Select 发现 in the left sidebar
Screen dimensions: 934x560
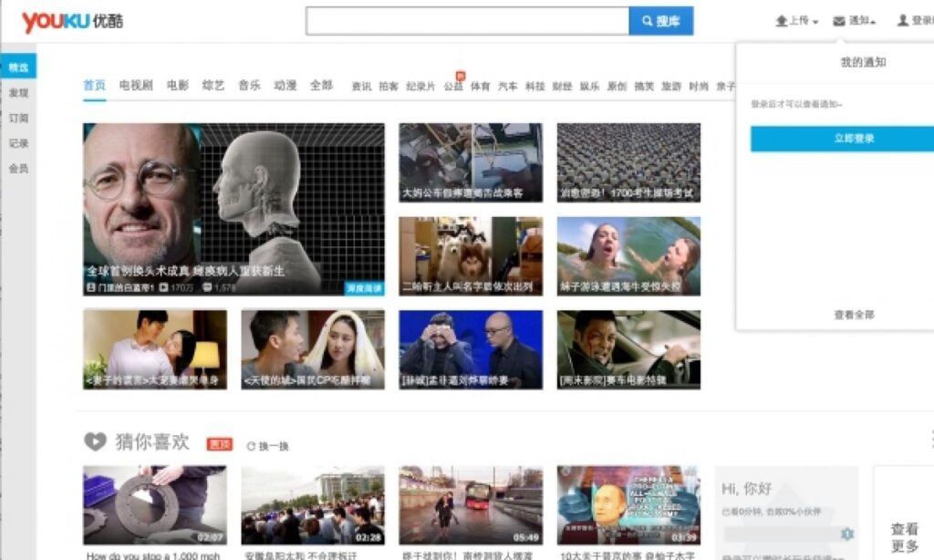(x=18, y=93)
